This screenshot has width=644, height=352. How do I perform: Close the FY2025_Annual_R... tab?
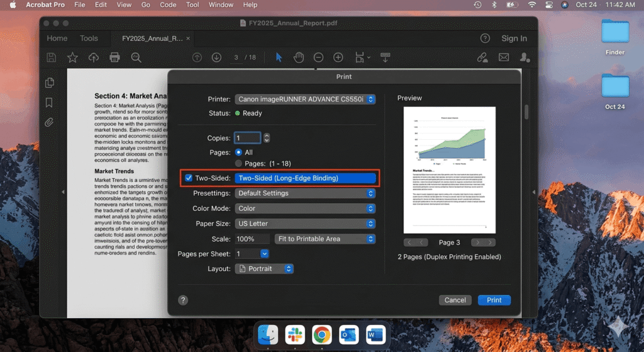[x=188, y=38]
